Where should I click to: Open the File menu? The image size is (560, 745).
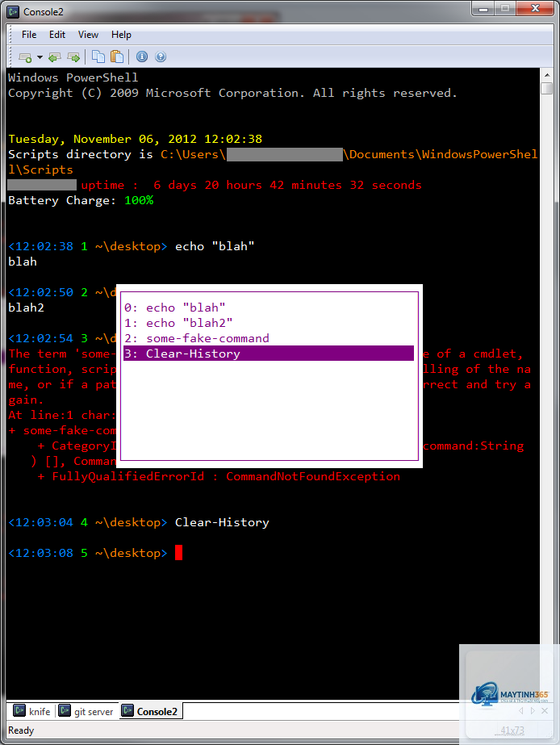[x=29, y=35]
